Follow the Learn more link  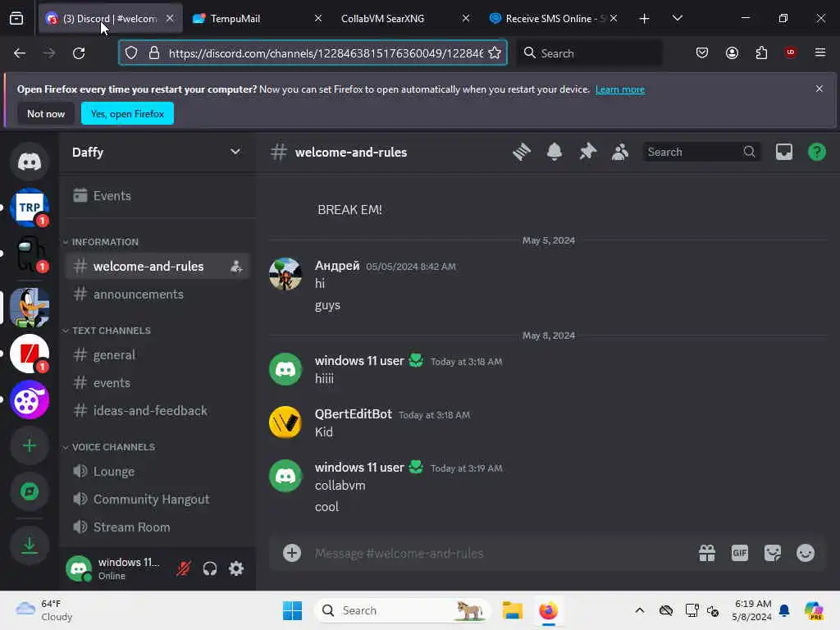click(620, 89)
